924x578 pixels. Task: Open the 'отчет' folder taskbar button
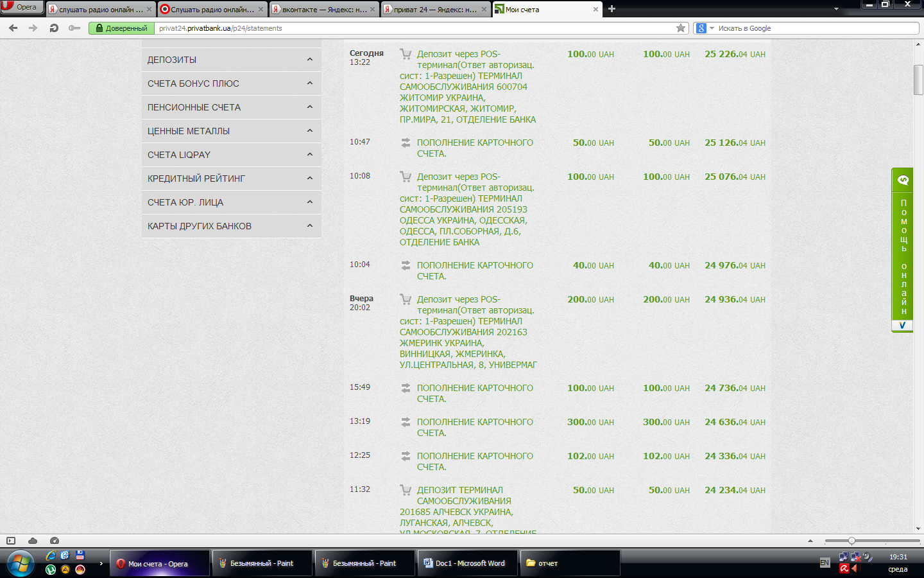570,563
